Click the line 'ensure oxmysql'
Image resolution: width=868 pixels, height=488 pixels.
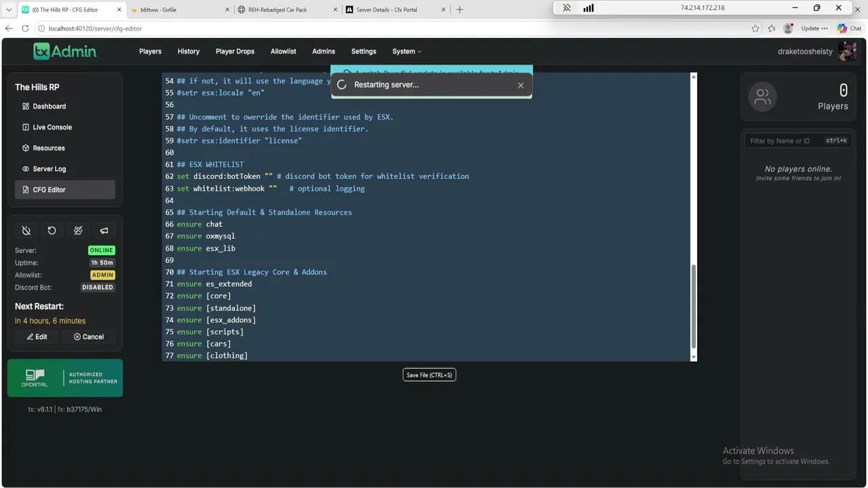(206, 236)
